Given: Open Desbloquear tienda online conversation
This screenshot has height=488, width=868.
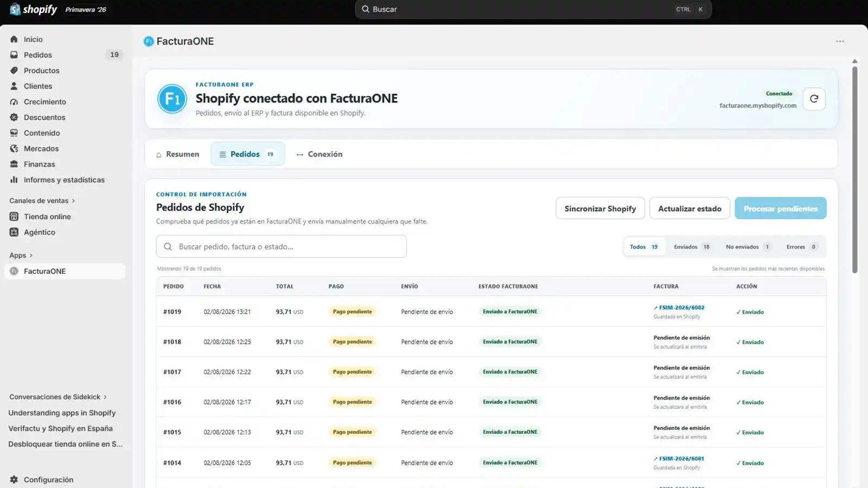Looking at the screenshot, I should [66, 444].
